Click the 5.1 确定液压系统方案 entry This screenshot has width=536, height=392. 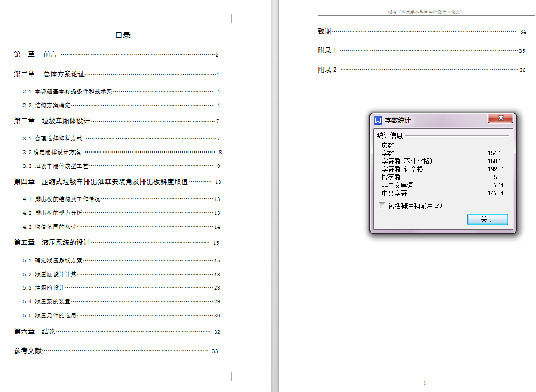tap(121, 260)
